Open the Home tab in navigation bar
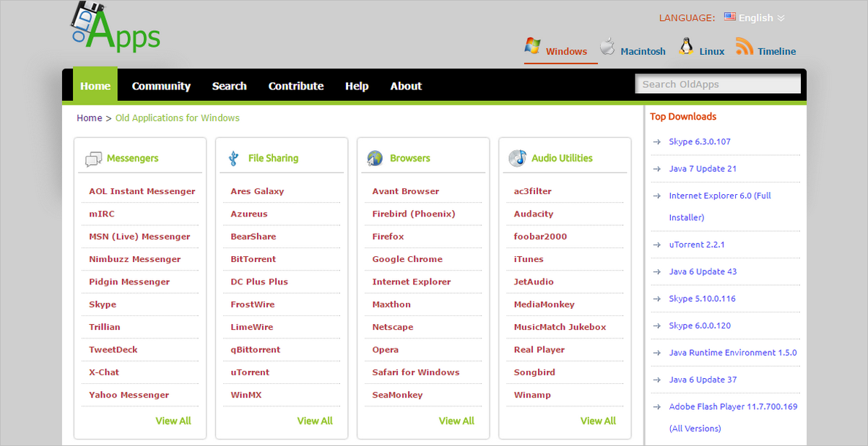 pos(95,85)
